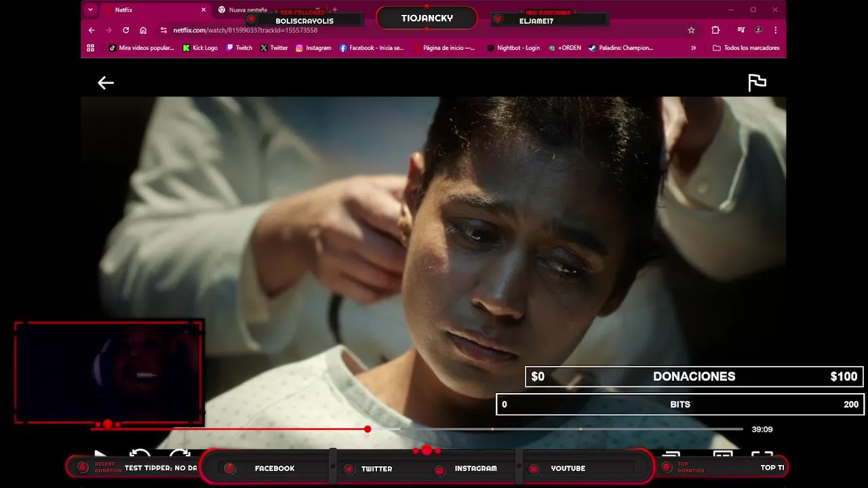Click the $100 donation goal value

844,377
